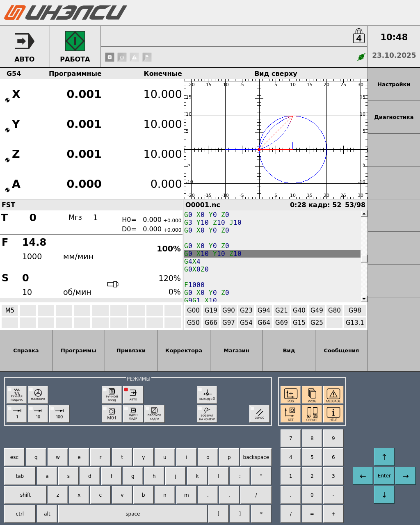This screenshot has height=525, width=420.
Task: Select the Маховик handwheel mode
Action: 38,395
